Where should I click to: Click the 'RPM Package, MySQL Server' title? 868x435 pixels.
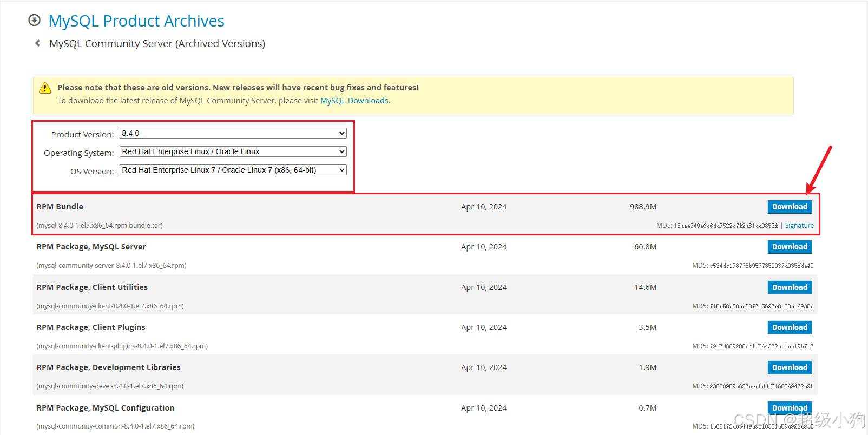tap(91, 247)
